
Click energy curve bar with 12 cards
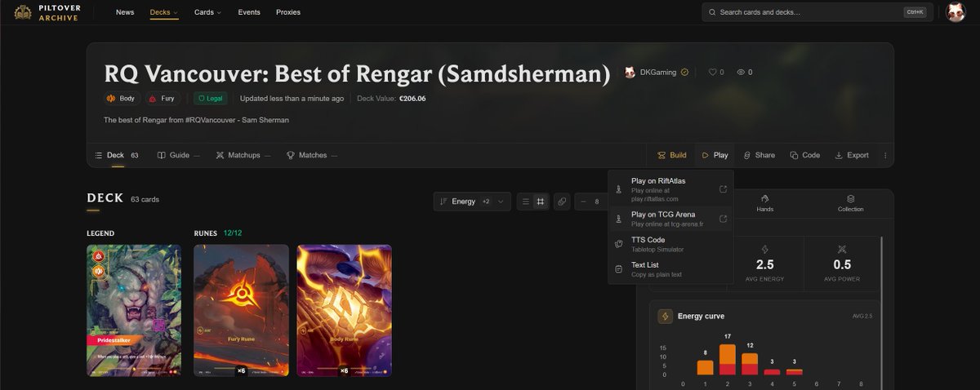pyautogui.click(x=750, y=363)
